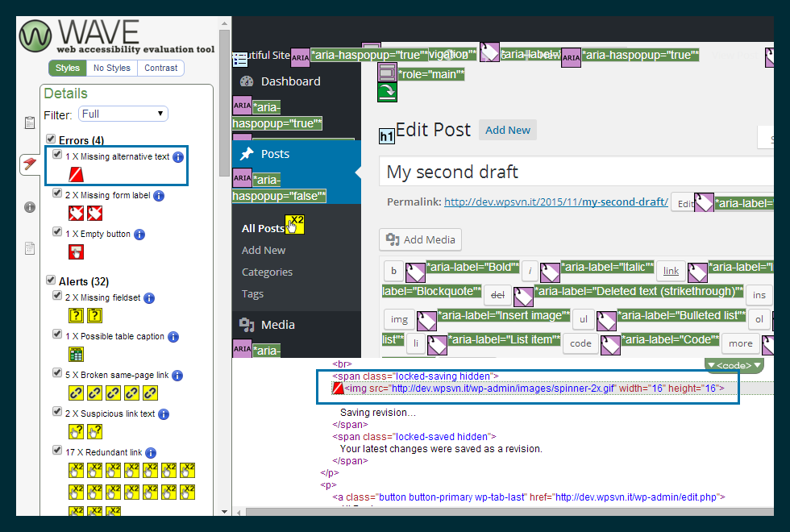
Task: Click the ARIA label tag icon beside Bold
Action: (x=415, y=272)
